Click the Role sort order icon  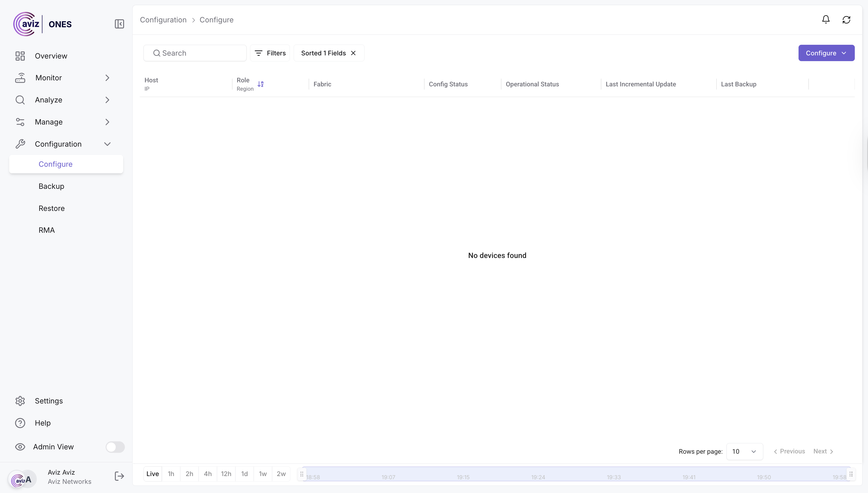(260, 84)
